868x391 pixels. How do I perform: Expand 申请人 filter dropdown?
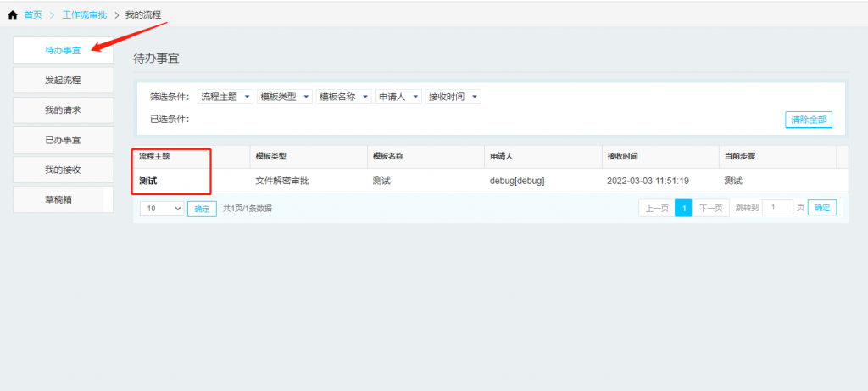point(398,97)
